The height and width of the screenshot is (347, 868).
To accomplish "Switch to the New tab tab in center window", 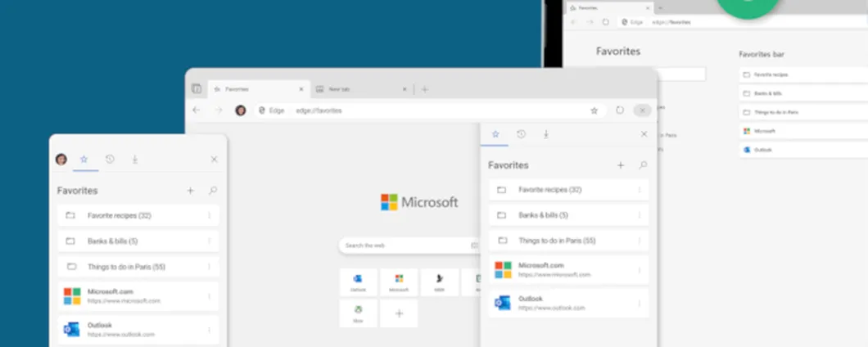I will pyautogui.click(x=361, y=89).
